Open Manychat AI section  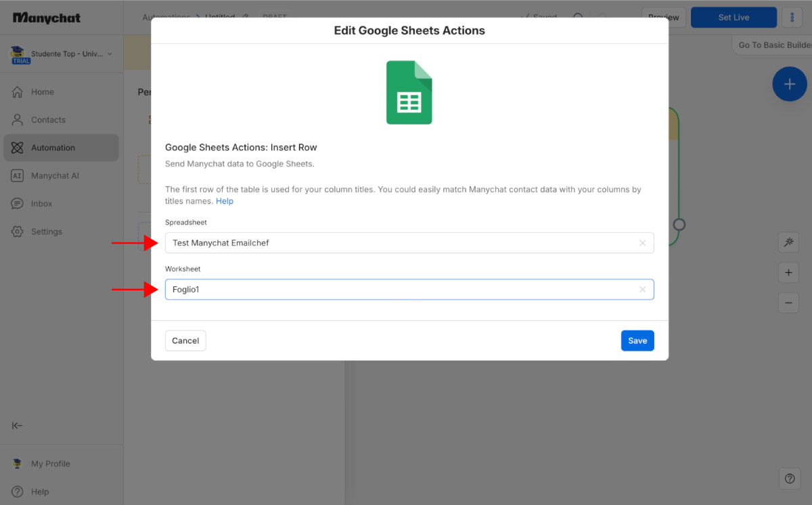[x=61, y=175]
